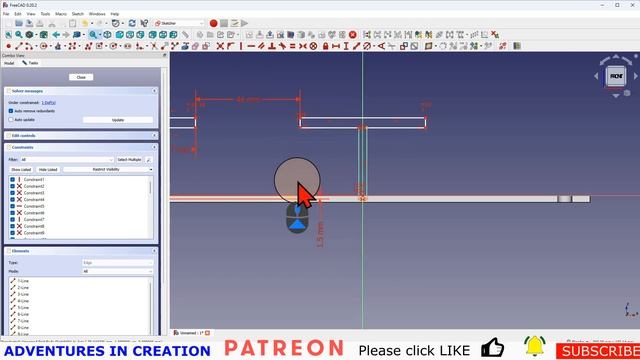The image size is (640, 360).
Task: Click the Show Listed button
Action: pyautogui.click(x=21, y=169)
